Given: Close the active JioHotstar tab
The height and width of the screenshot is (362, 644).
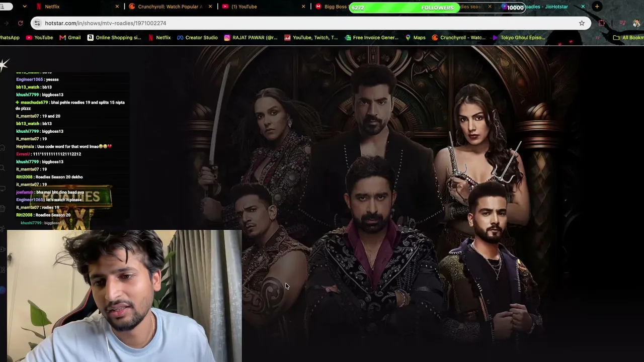Looking at the screenshot, I should tap(583, 7).
